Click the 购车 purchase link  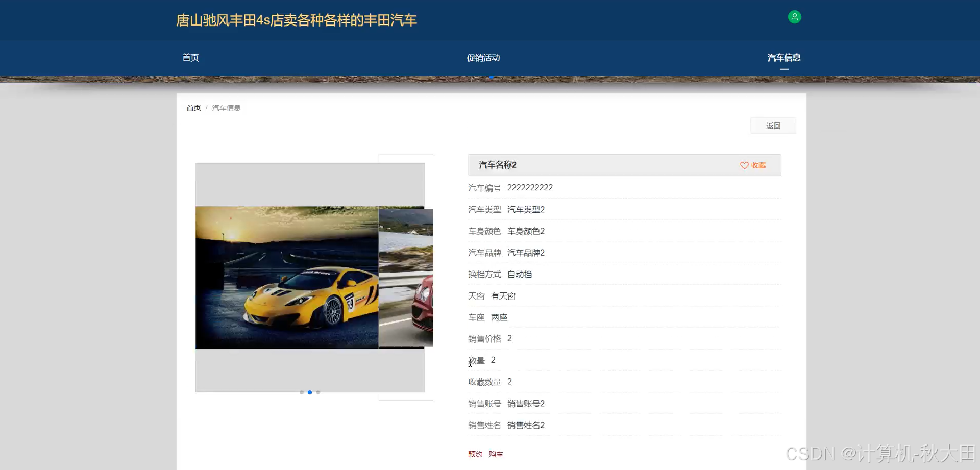click(x=496, y=454)
